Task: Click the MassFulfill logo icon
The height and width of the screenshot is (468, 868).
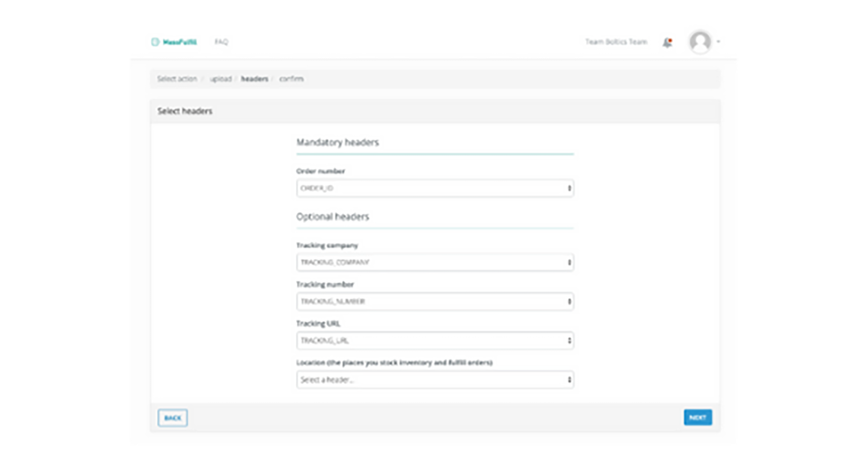Action: [x=155, y=42]
